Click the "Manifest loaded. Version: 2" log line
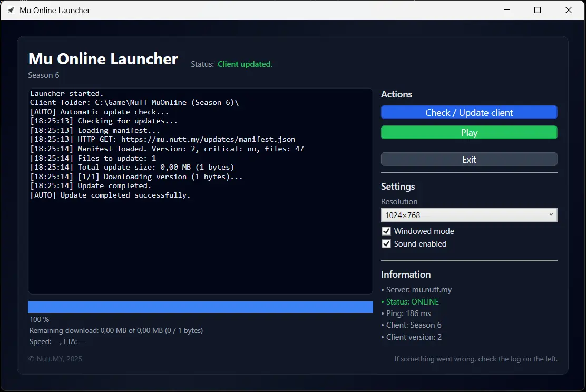 click(167, 149)
